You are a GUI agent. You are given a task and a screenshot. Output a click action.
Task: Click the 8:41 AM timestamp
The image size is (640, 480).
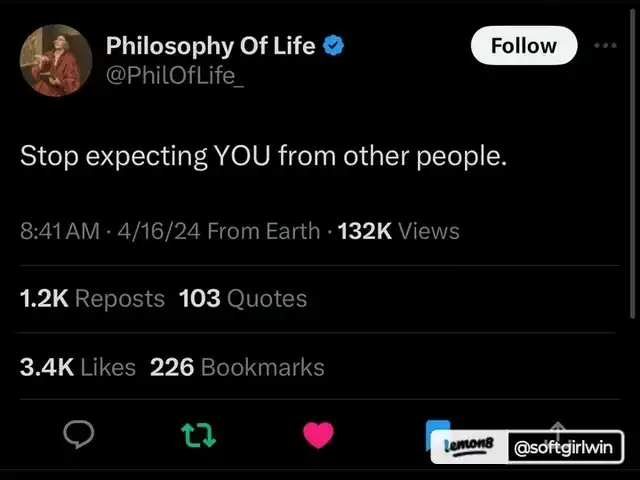click(60, 231)
